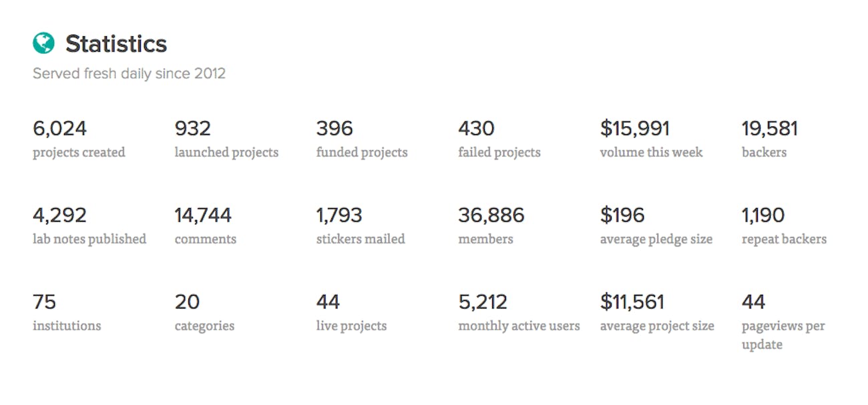Select the Statistics heading text
868x405 pixels.
(x=116, y=44)
